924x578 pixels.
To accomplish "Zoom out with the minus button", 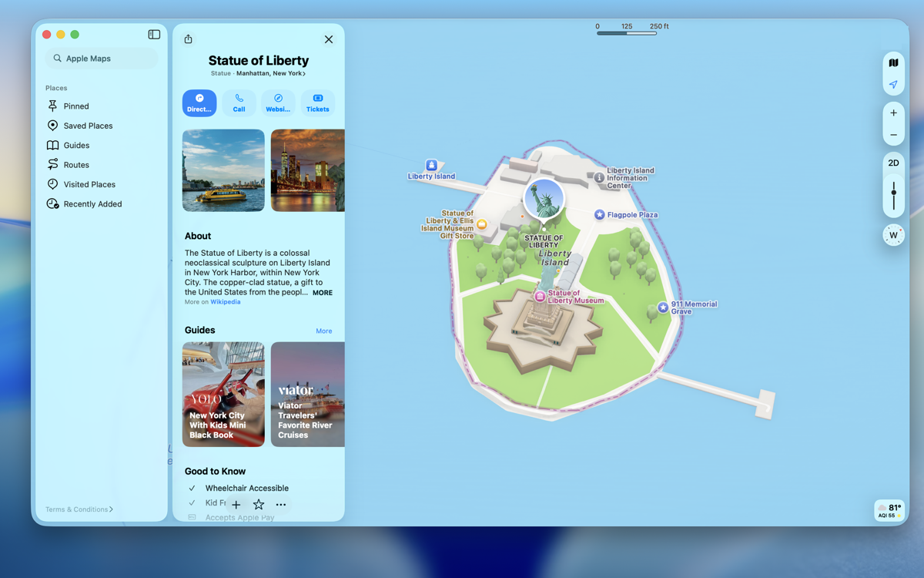I will 893,135.
